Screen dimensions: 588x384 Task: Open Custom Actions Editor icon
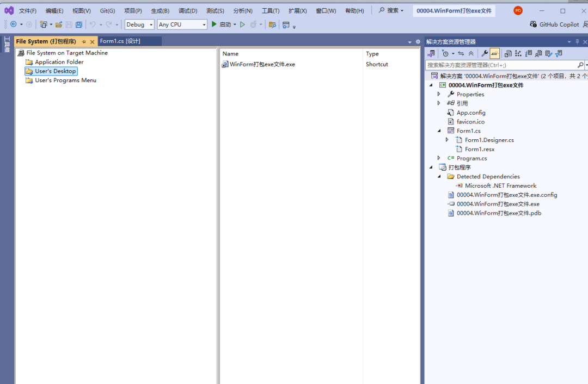point(549,53)
